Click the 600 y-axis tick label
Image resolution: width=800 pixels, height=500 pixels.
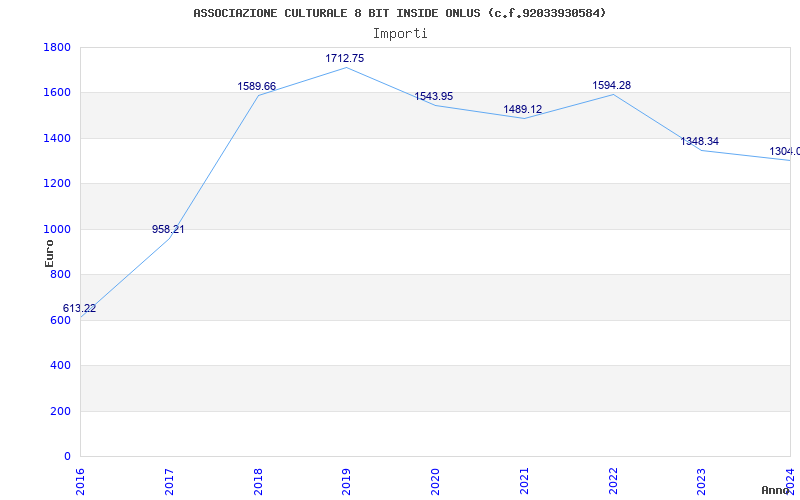click(x=60, y=320)
